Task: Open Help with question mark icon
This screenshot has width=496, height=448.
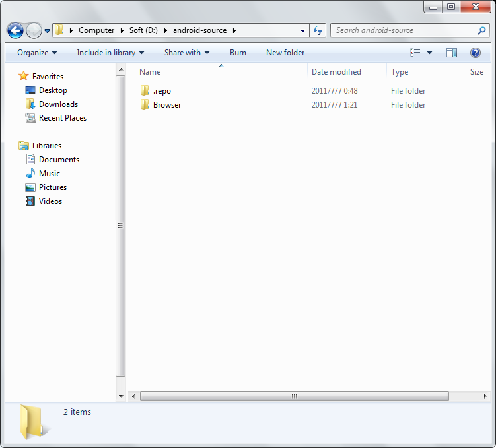Action: [475, 53]
